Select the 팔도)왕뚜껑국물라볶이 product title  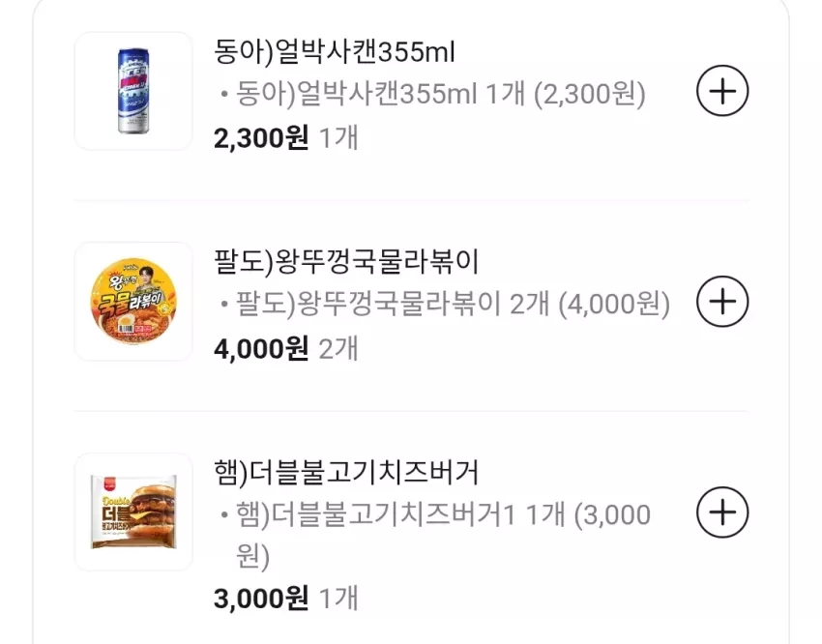point(346,262)
